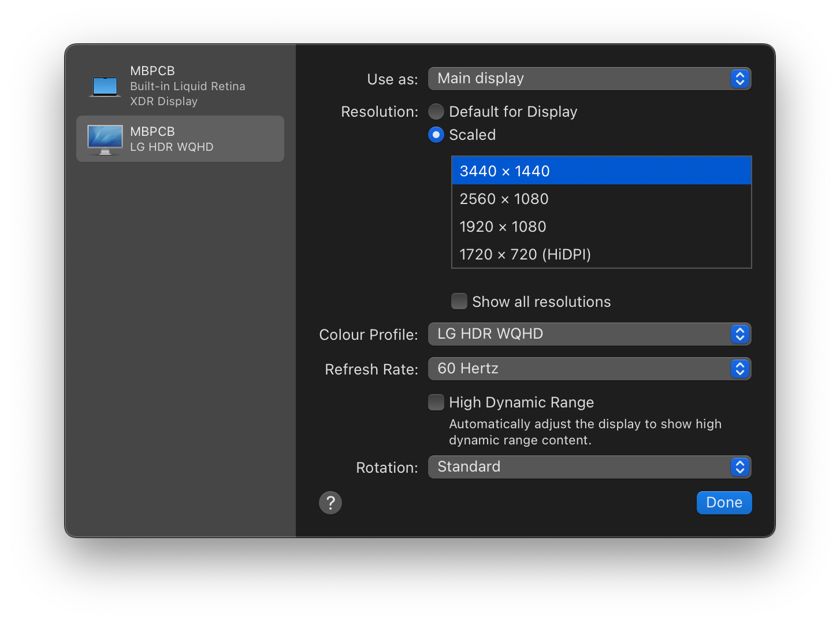Choose the 2560 × 1080 resolution
Screen dimensions: 840x623
click(x=601, y=199)
